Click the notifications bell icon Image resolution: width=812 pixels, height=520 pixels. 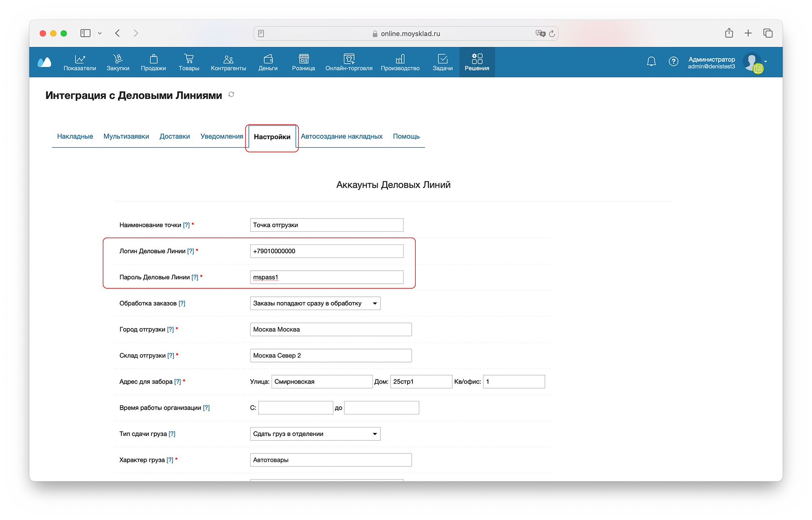click(x=651, y=61)
